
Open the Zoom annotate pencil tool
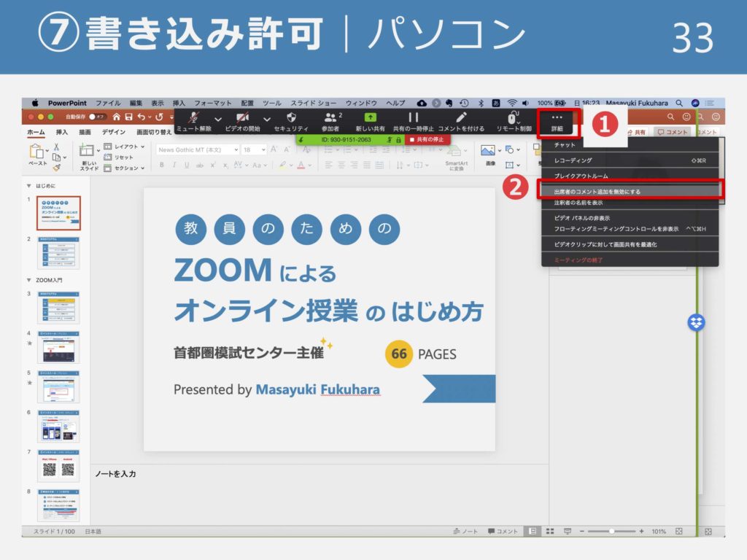461,122
